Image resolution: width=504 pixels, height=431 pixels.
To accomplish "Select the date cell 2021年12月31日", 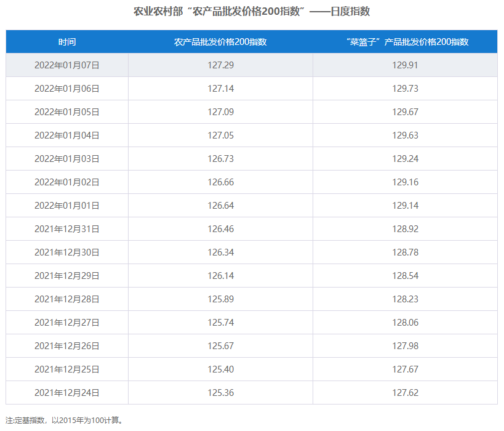I will click(x=67, y=229).
